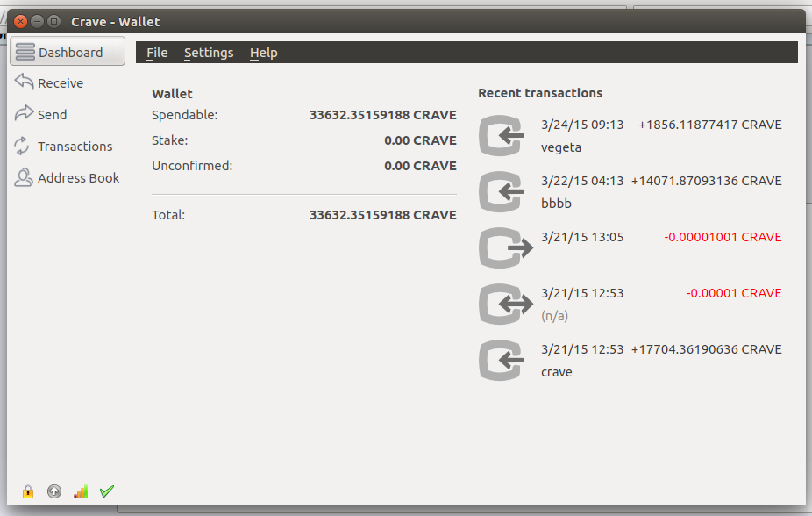Click incoming icon for bbbb transaction
Image resolution: width=812 pixels, height=516 pixels.
[502, 191]
